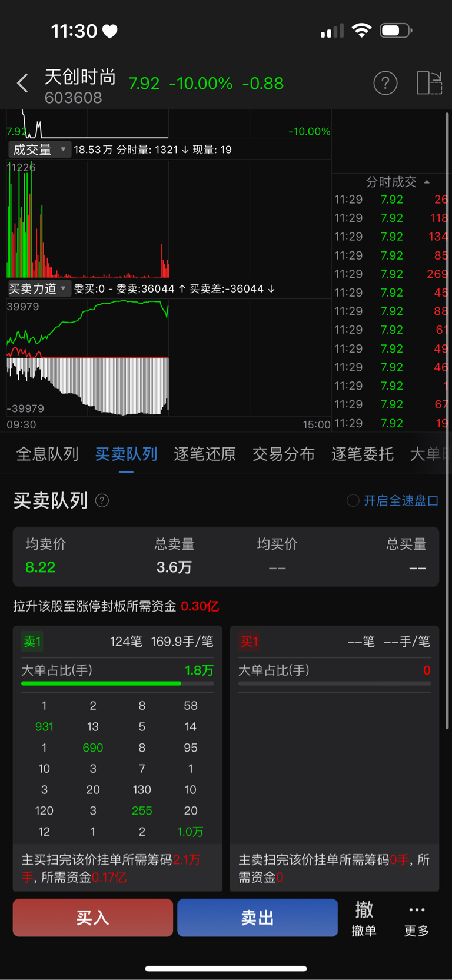The width and height of the screenshot is (452, 980).
Task: Tap the trade row with volume 269
Action: point(391,274)
